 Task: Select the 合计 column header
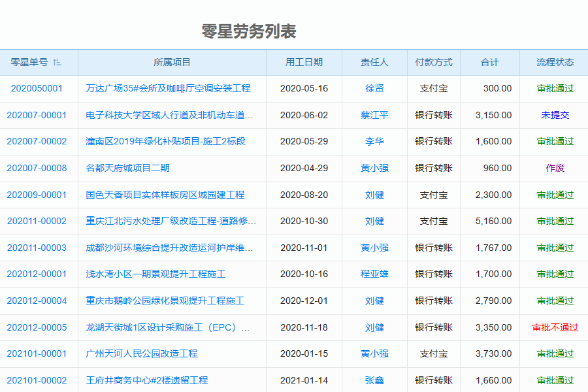pos(490,62)
